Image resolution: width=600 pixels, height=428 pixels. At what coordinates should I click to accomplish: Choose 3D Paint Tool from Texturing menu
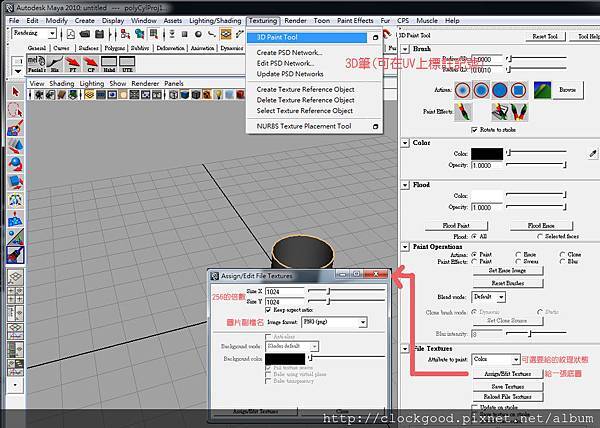(307, 37)
